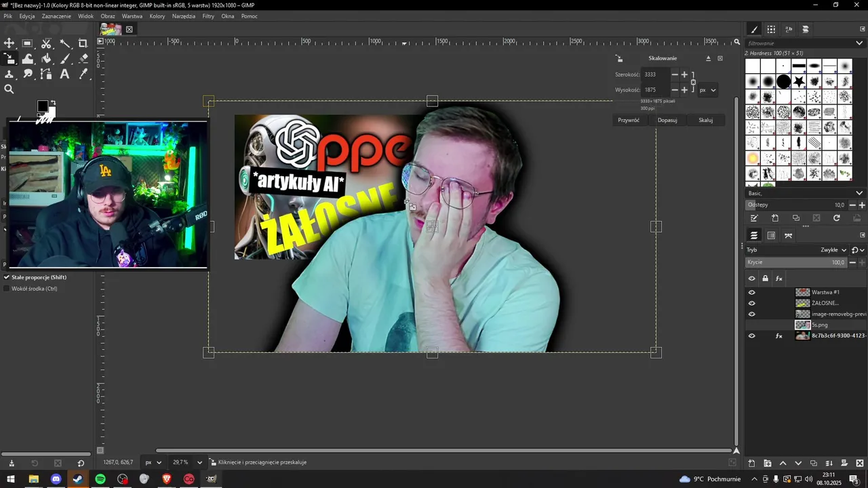Select the Smudge tool
This screenshot has height=488, width=868.
click(28, 74)
